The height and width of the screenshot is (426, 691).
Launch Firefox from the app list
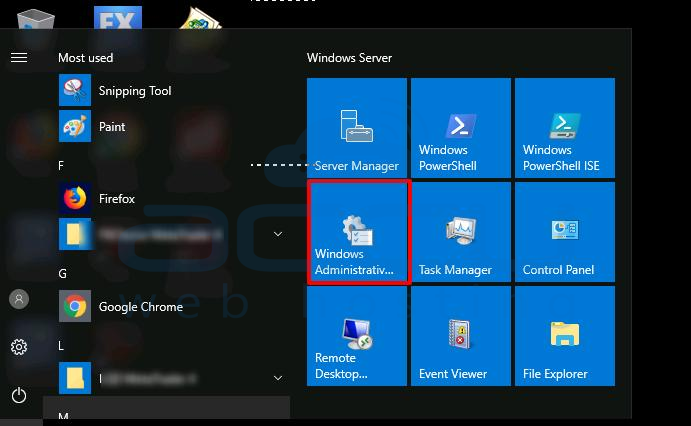[167, 198]
